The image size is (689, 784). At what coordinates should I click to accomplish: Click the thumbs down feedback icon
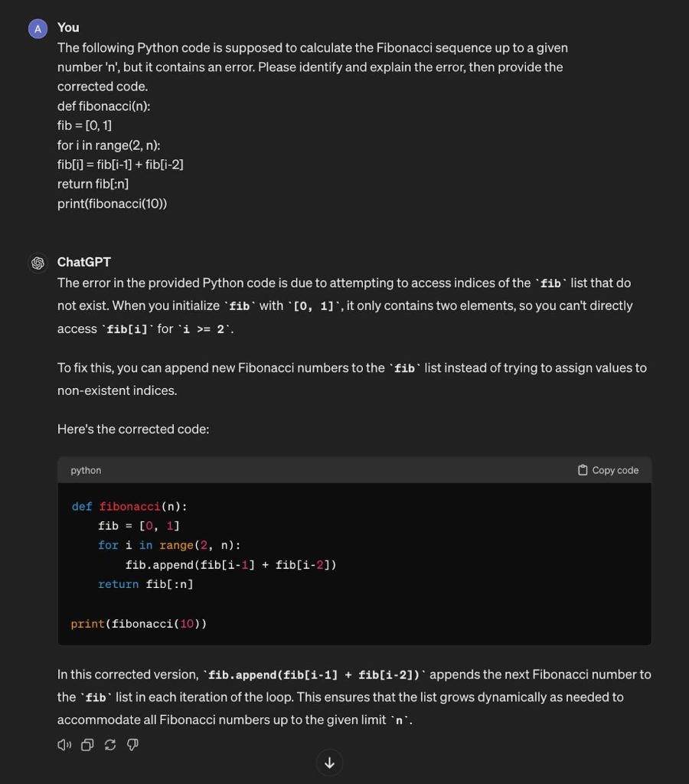(x=132, y=744)
